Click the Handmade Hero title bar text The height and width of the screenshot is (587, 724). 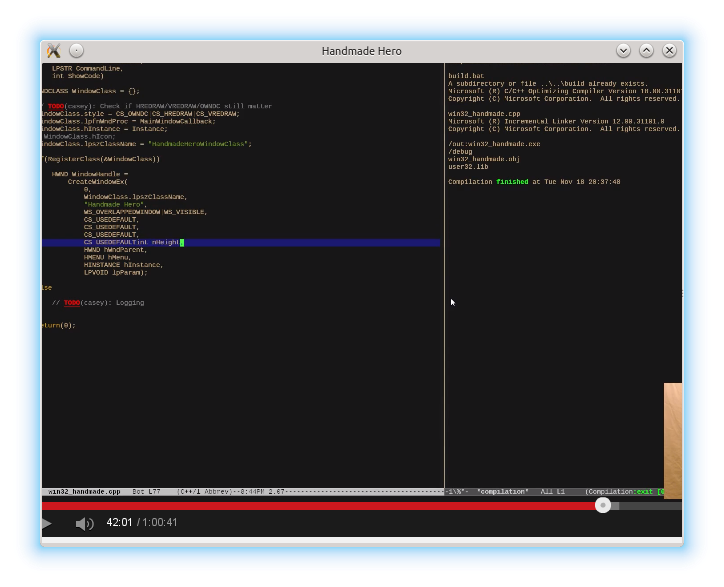(361, 50)
